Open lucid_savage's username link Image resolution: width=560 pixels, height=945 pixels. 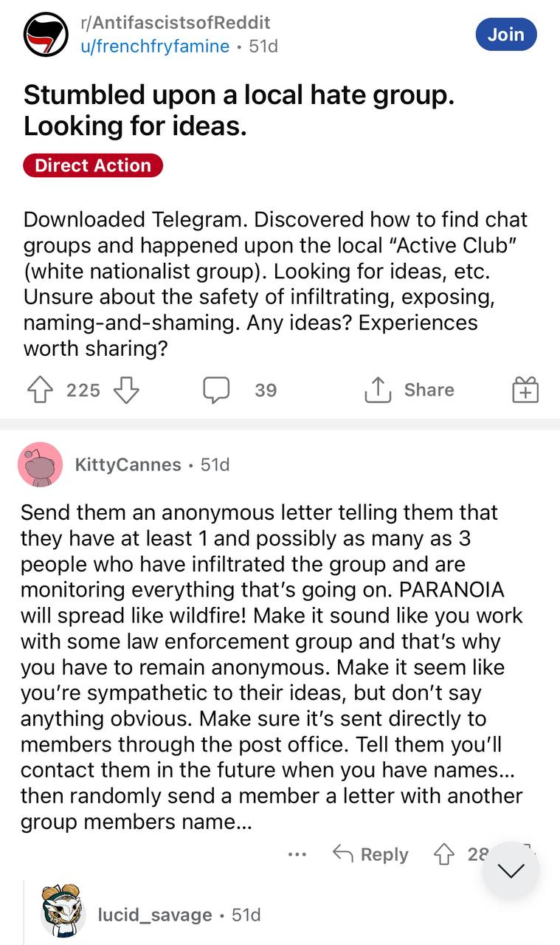[155, 915]
